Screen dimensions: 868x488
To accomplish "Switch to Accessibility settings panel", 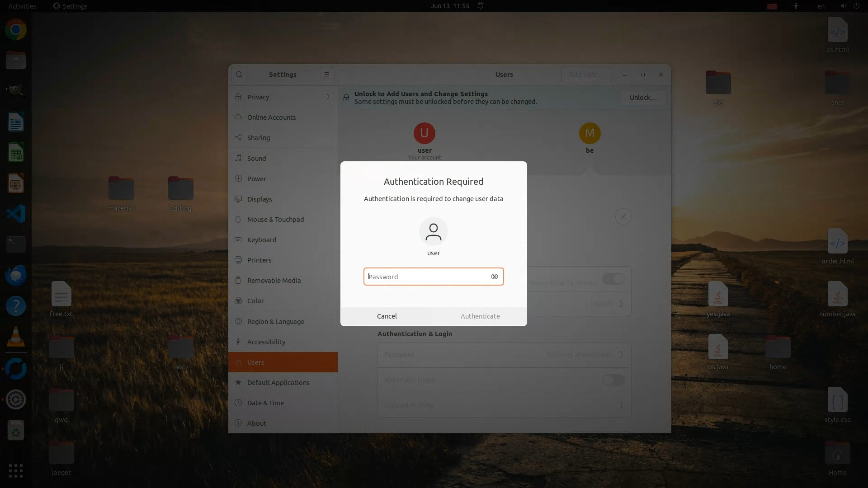I will tap(266, 342).
